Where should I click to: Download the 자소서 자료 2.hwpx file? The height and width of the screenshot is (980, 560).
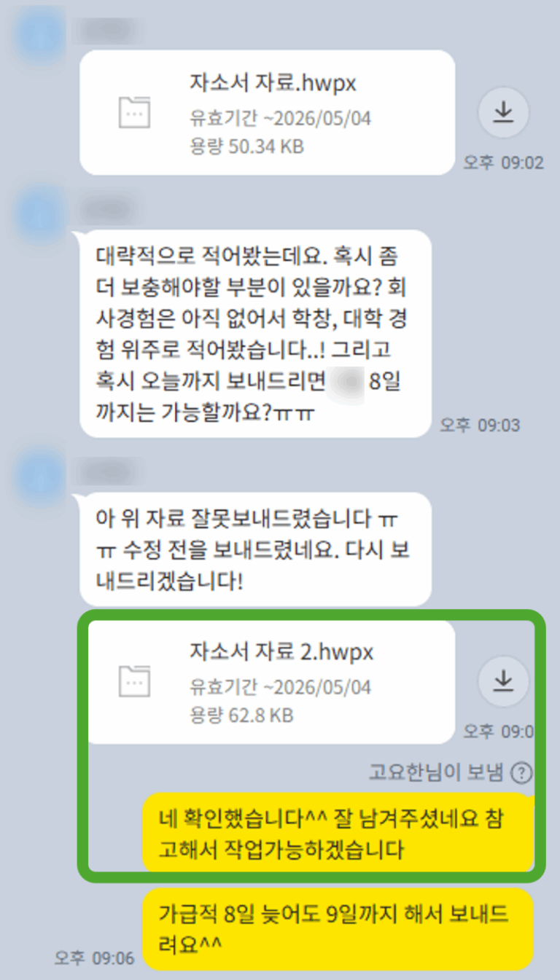(503, 681)
